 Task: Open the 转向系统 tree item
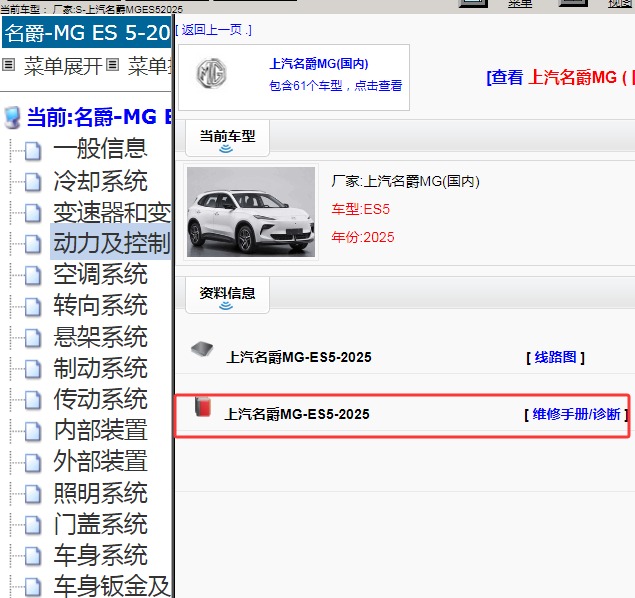[x=100, y=305]
